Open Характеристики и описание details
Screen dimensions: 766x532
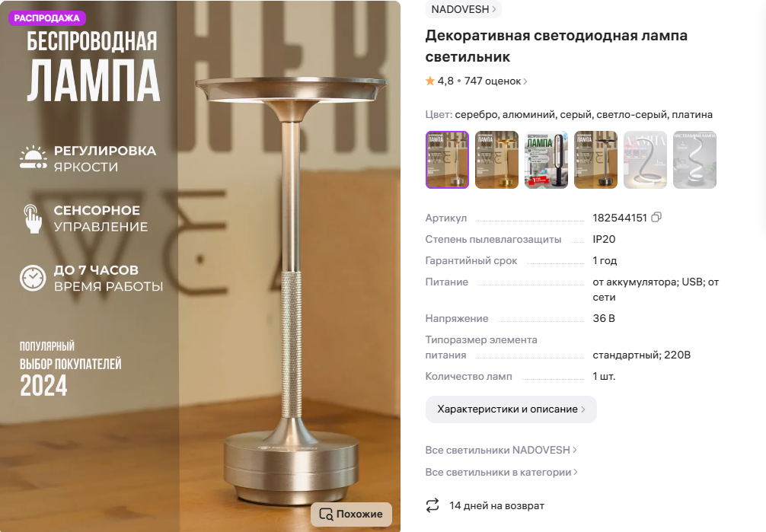tap(511, 409)
